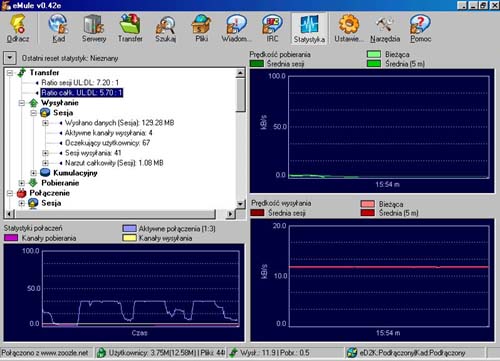500x361 pixels.
Task: Expand the Kumulacyjny tree node
Action: coord(33,173)
